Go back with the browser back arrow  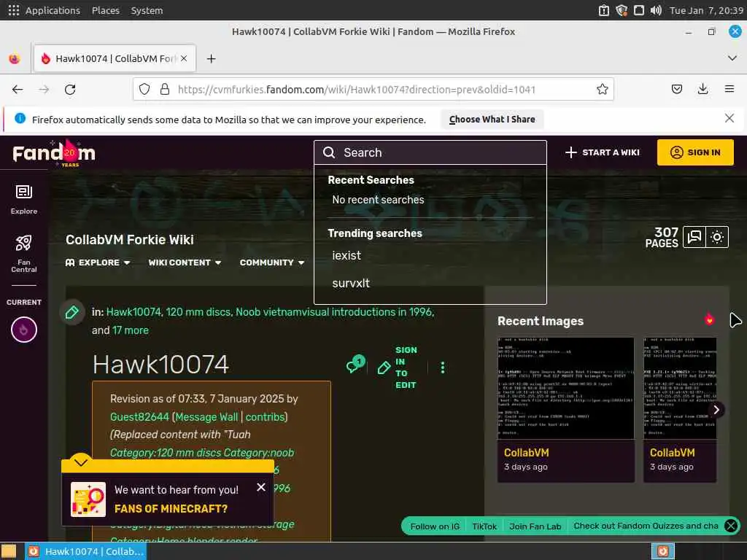click(x=18, y=89)
